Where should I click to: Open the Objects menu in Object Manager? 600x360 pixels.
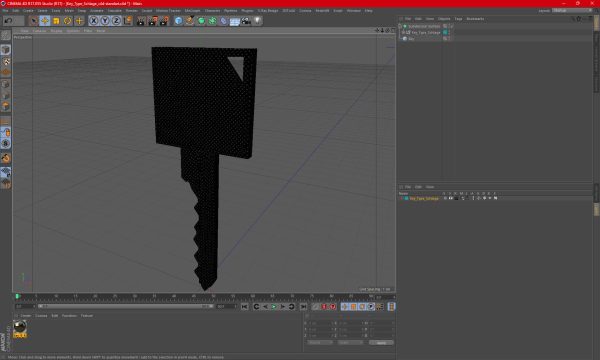click(x=444, y=19)
